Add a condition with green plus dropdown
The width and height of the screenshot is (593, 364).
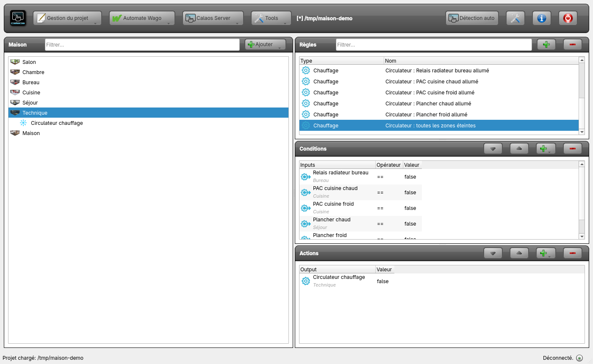tap(546, 149)
